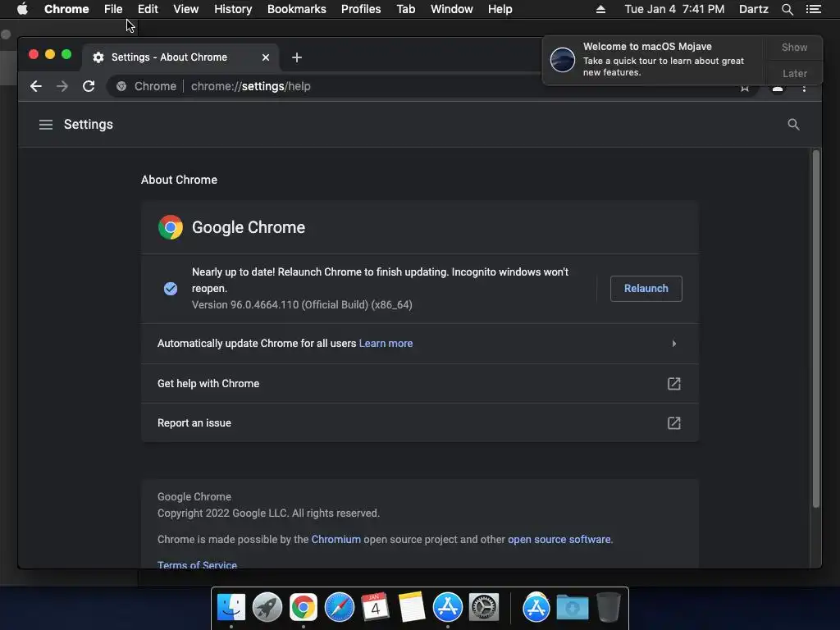Click the forward navigation arrow
This screenshot has height=630, width=840.
pos(62,86)
